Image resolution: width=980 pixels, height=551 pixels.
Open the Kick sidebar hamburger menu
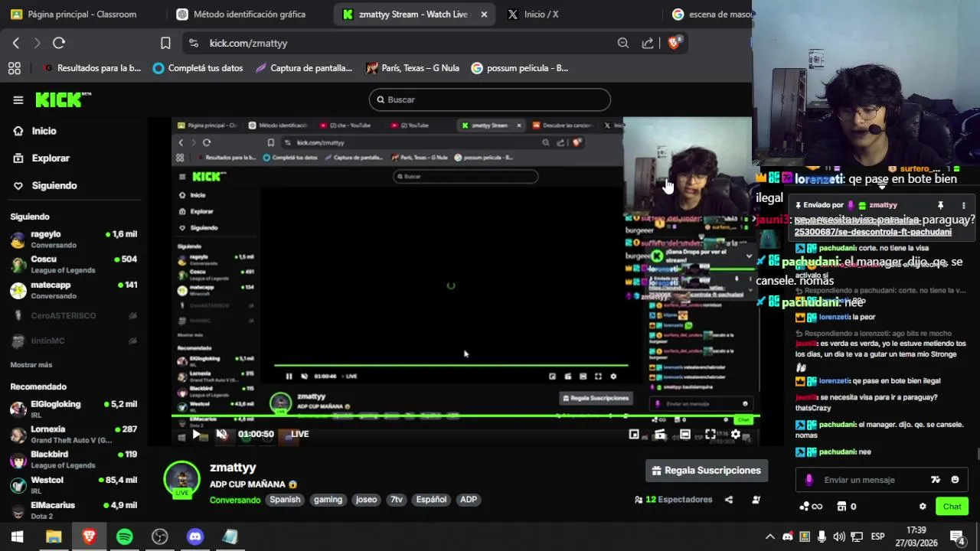tap(18, 99)
